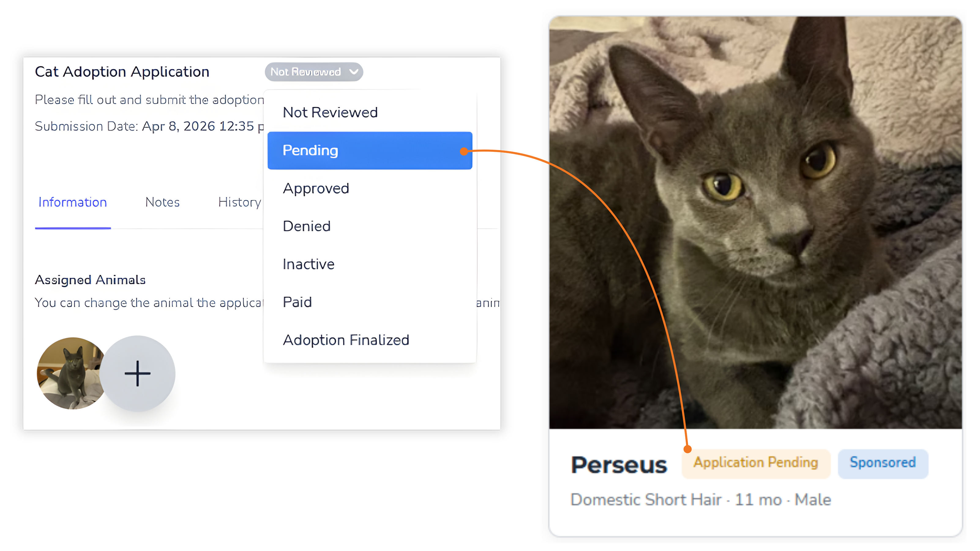Image resolution: width=980 pixels, height=551 pixels.
Task: Open the Notes tab
Action: click(x=163, y=202)
